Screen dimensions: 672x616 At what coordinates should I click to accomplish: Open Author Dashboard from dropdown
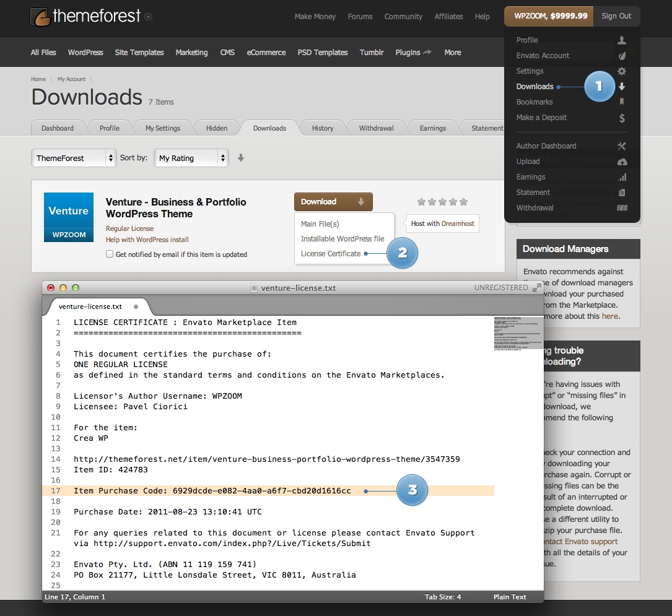(546, 145)
